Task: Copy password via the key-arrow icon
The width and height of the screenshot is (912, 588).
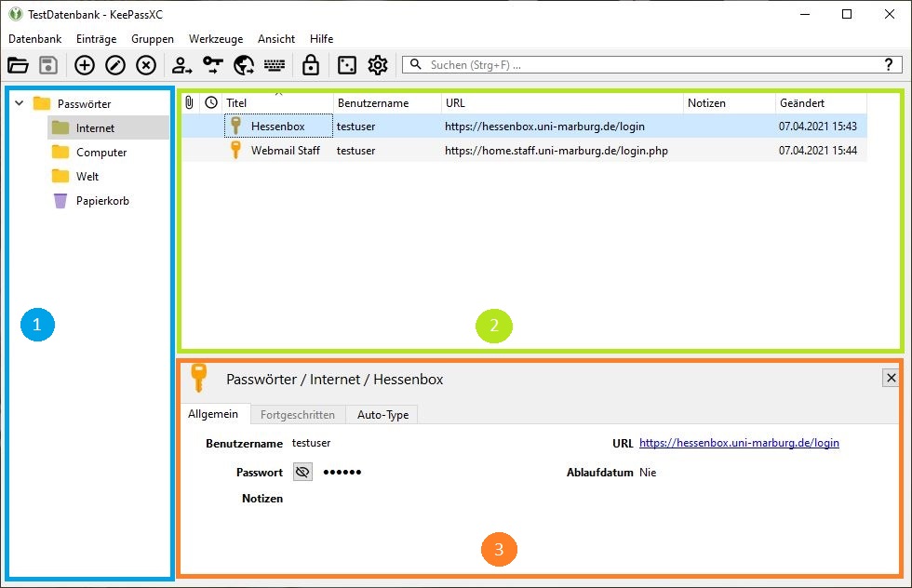Action: pos(213,65)
